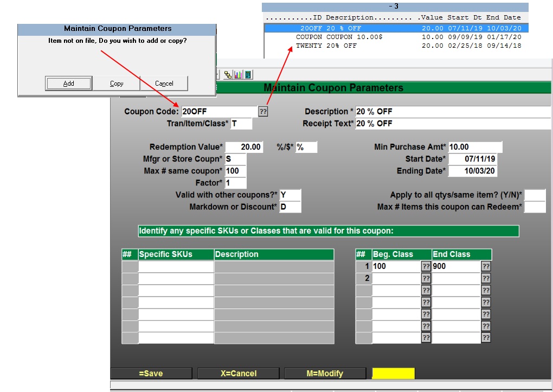Click the Start Date field

coord(473,159)
